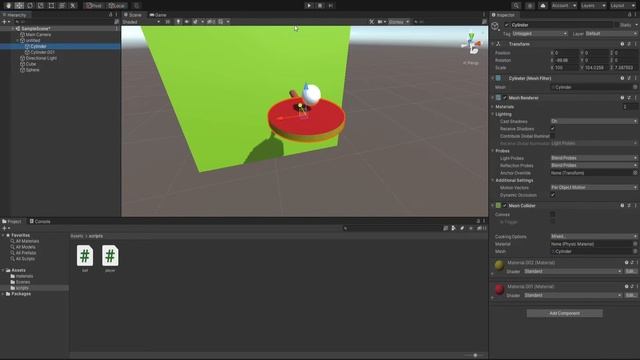Expand the Materials section
The height and width of the screenshot is (360, 640).
[493, 107]
